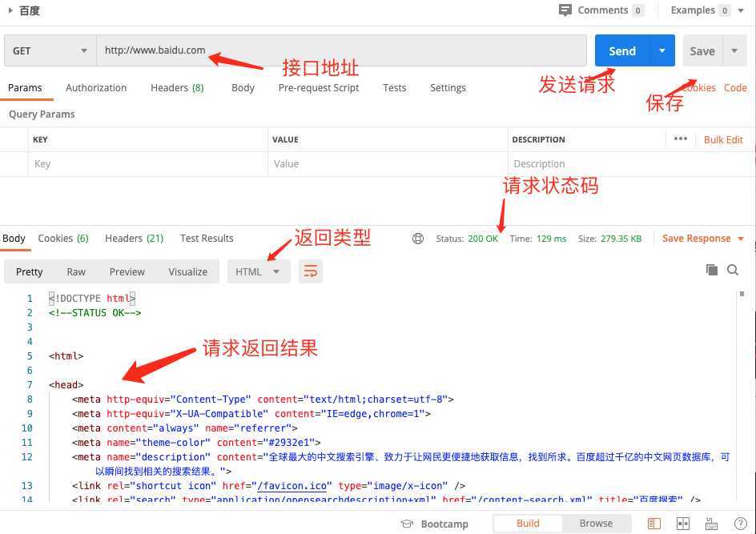Select the Preview view mode

click(127, 272)
